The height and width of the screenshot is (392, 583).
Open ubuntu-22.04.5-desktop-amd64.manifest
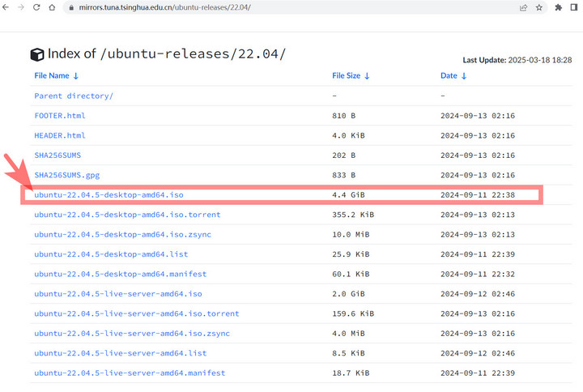(121, 274)
